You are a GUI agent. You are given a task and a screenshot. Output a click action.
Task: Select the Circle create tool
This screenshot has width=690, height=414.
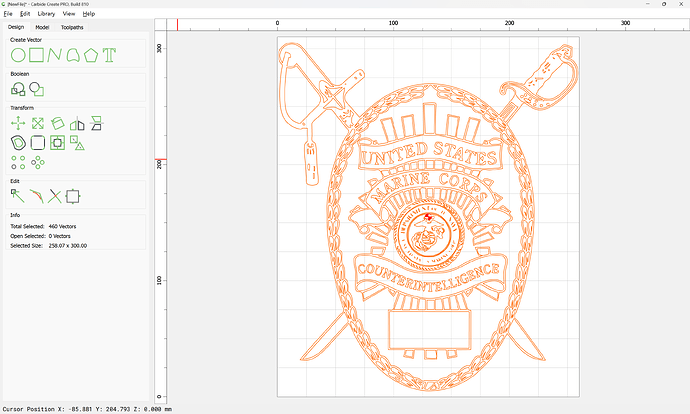point(18,55)
